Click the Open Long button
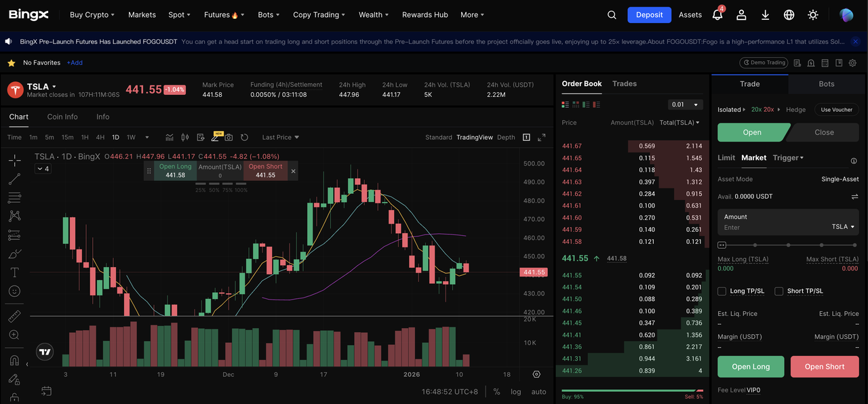The height and width of the screenshot is (404, 868). point(751,367)
